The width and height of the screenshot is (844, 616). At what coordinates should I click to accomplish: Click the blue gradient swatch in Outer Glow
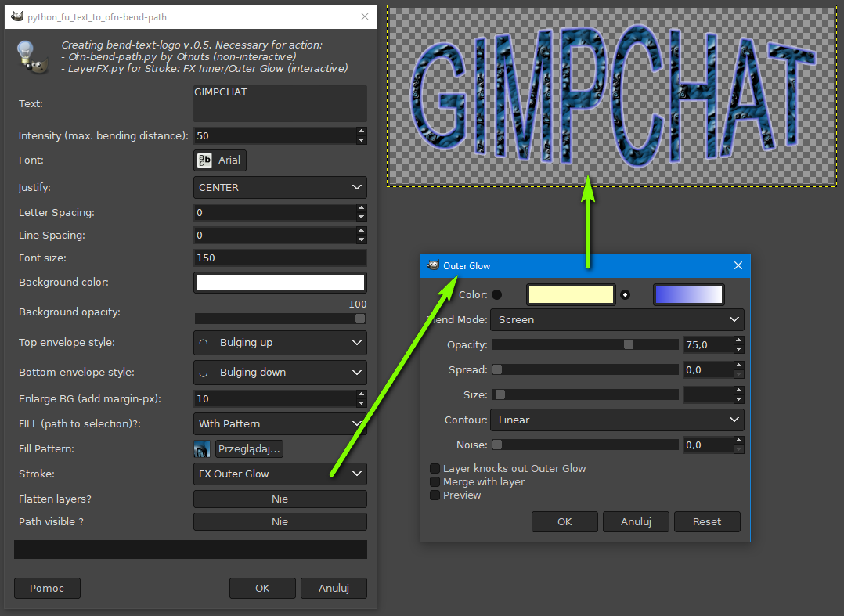688,295
